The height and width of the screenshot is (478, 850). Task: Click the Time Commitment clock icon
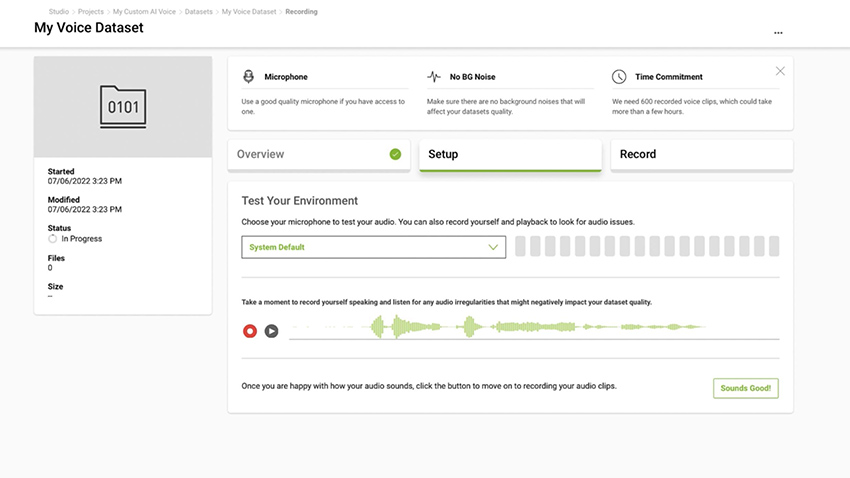coord(619,77)
